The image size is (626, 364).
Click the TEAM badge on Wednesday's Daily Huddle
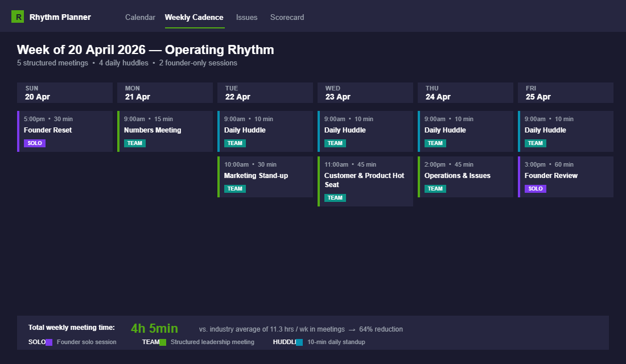click(x=335, y=143)
